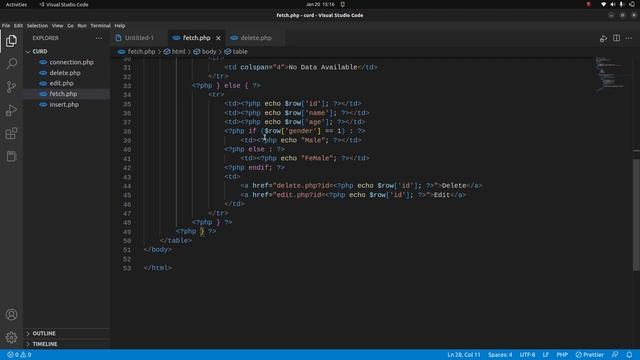Click Visual Studio Code app menu in top bar
The image size is (640, 360).
tap(64, 4)
